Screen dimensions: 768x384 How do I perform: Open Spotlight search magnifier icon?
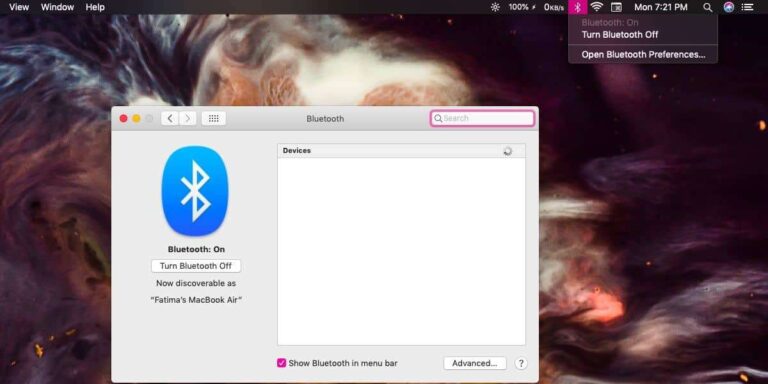click(x=707, y=7)
